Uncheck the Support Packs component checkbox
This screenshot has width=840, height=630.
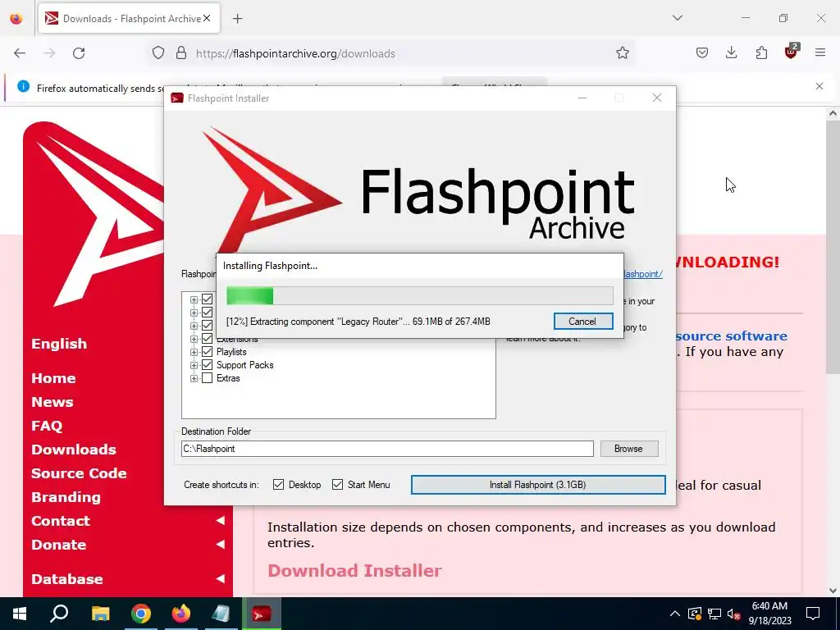click(207, 365)
